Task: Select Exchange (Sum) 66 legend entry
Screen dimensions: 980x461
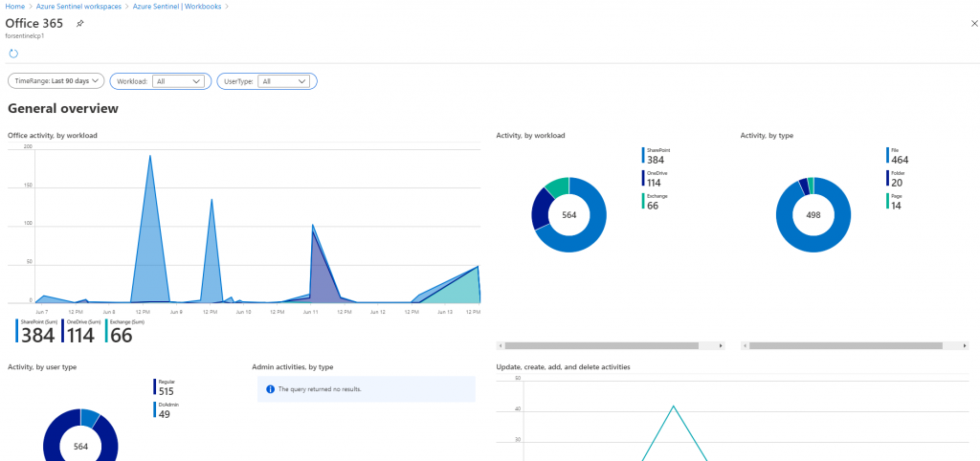Action: tap(125, 330)
